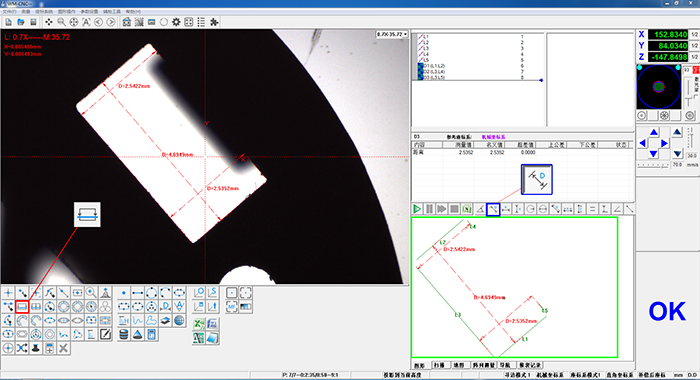The height and width of the screenshot is (380, 700).
Task: Click the delete X icon in tool palette
Action: pyautogui.click(x=63, y=348)
